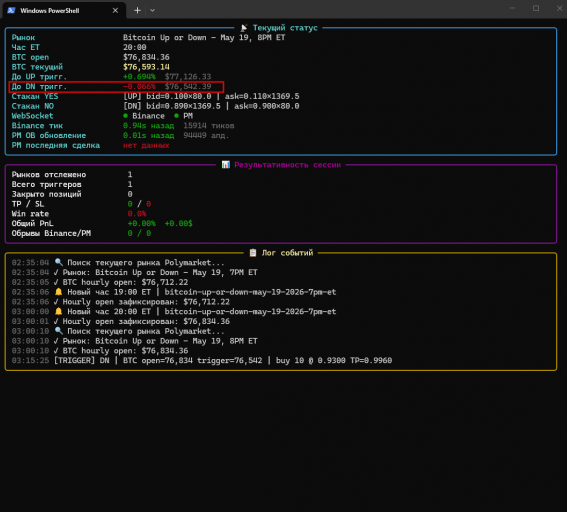
Task: Expand the new tab profile dropdown arrow
Action: click(152, 10)
